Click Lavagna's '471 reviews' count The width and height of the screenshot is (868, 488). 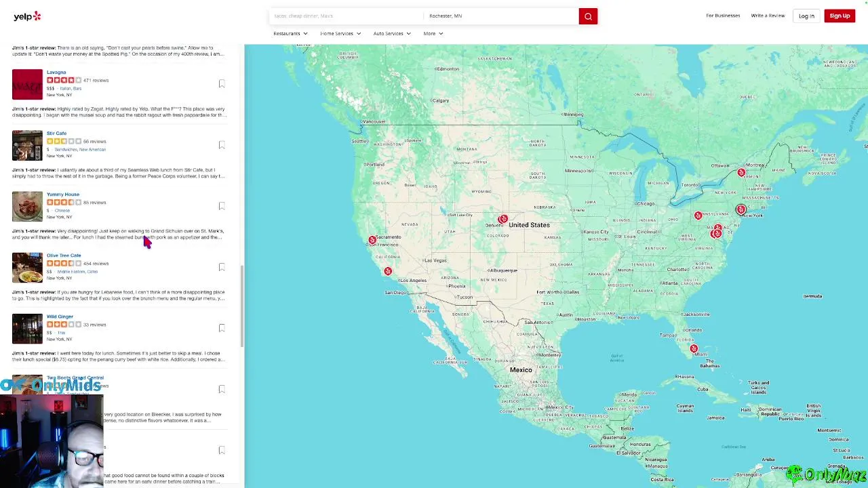[96, 80]
